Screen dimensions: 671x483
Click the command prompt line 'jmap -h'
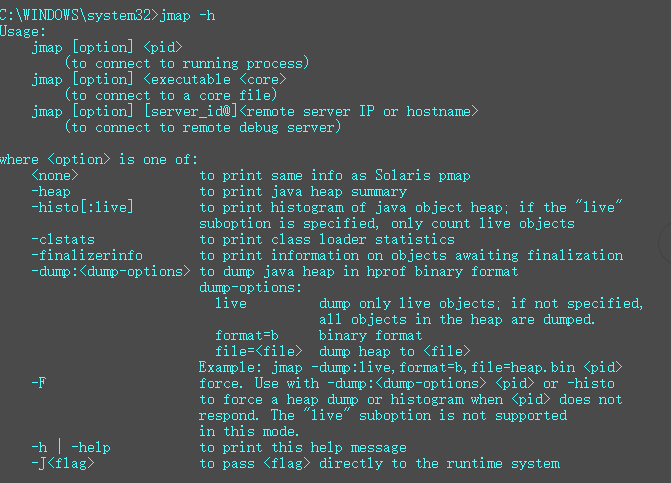click(107, 15)
